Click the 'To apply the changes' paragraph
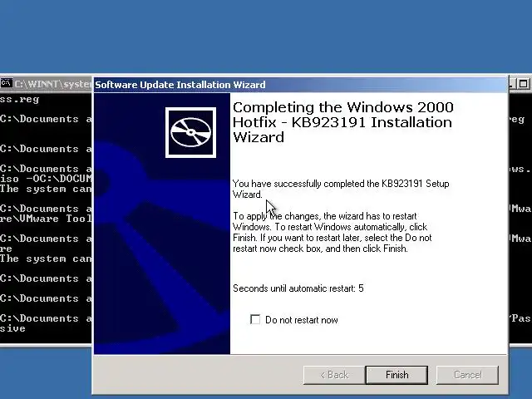This screenshot has height=399, width=532. [332, 233]
